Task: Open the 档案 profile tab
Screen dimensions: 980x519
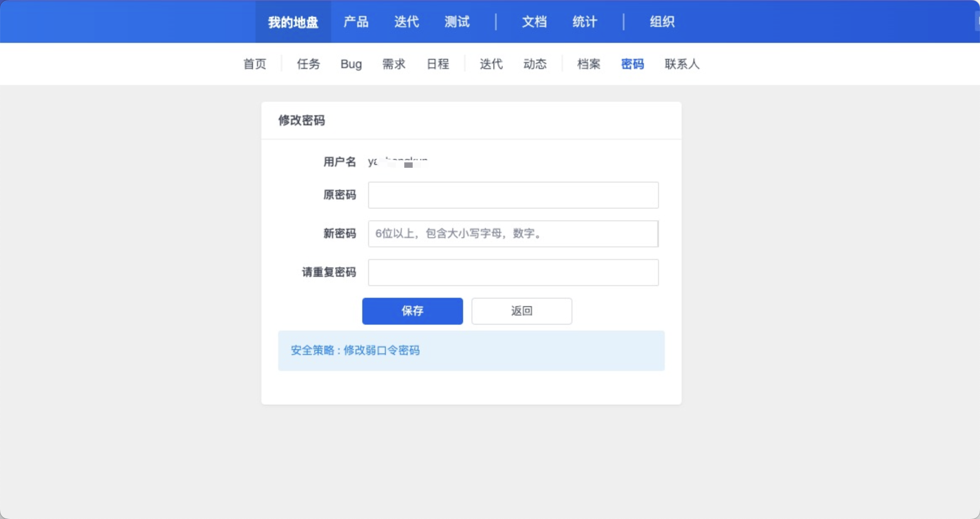Action: coord(588,64)
